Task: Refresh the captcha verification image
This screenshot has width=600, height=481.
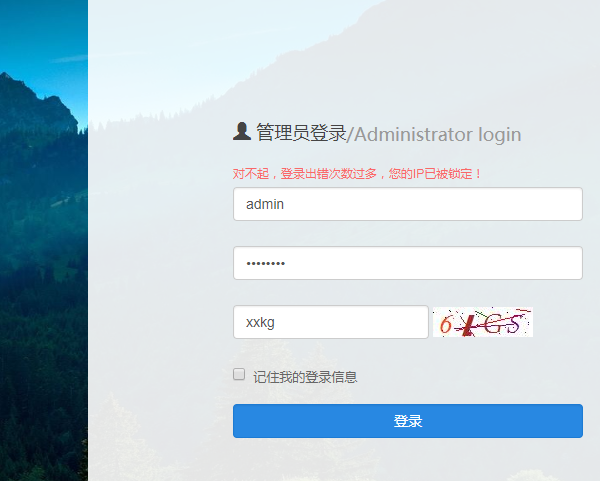Action: point(483,322)
